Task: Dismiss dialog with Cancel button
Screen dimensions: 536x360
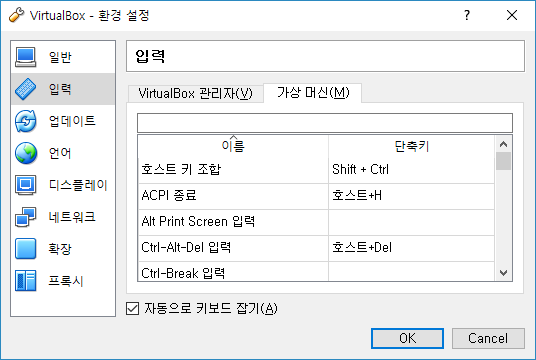Action: (488, 338)
